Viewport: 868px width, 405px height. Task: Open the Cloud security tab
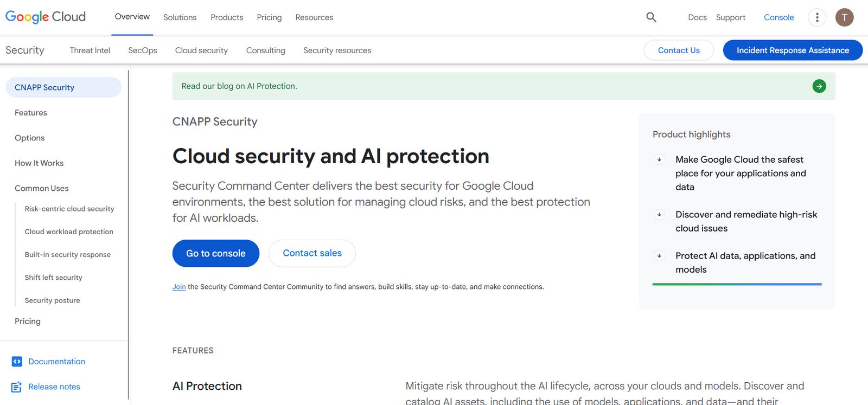click(201, 50)
